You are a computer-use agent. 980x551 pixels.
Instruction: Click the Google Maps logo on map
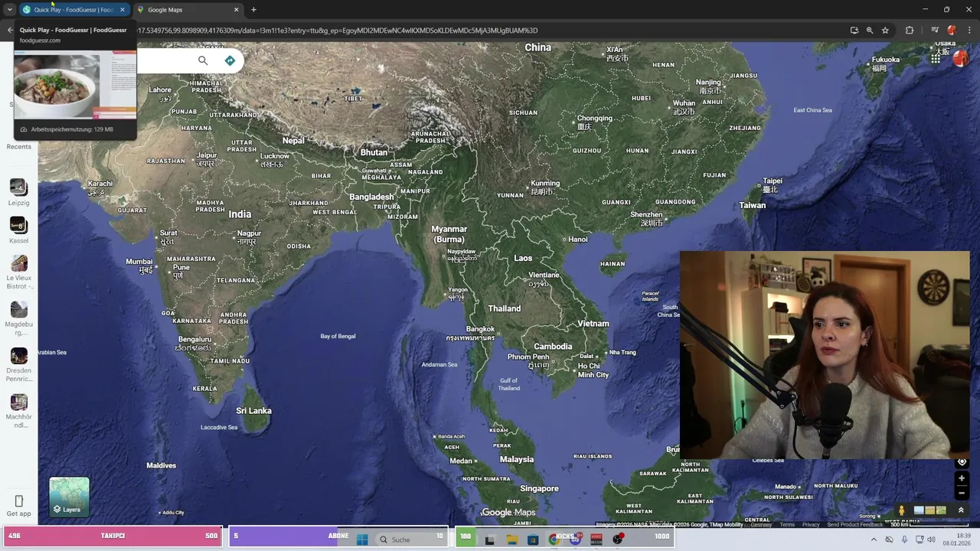pos(508,513)
